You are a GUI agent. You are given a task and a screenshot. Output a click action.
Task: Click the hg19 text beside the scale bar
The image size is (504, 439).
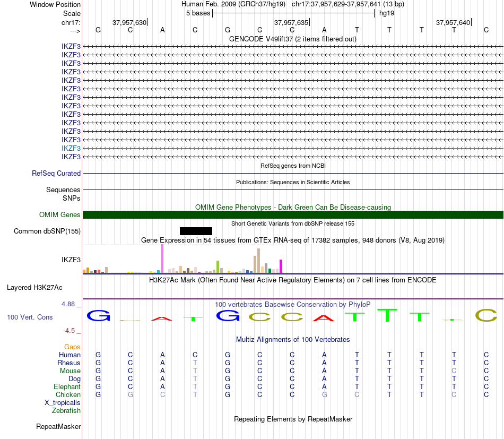click(387, 13)
